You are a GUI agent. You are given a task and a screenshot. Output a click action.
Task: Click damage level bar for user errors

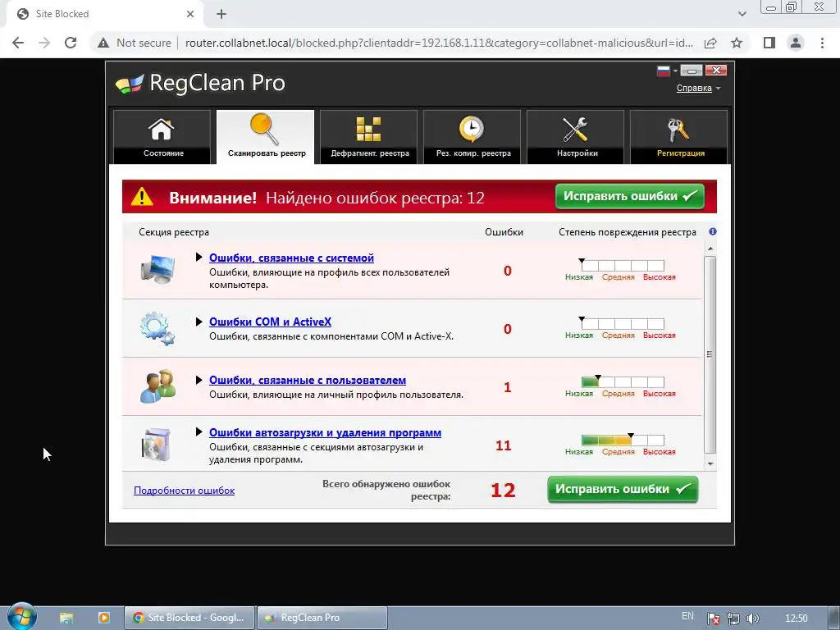[623, 382]
